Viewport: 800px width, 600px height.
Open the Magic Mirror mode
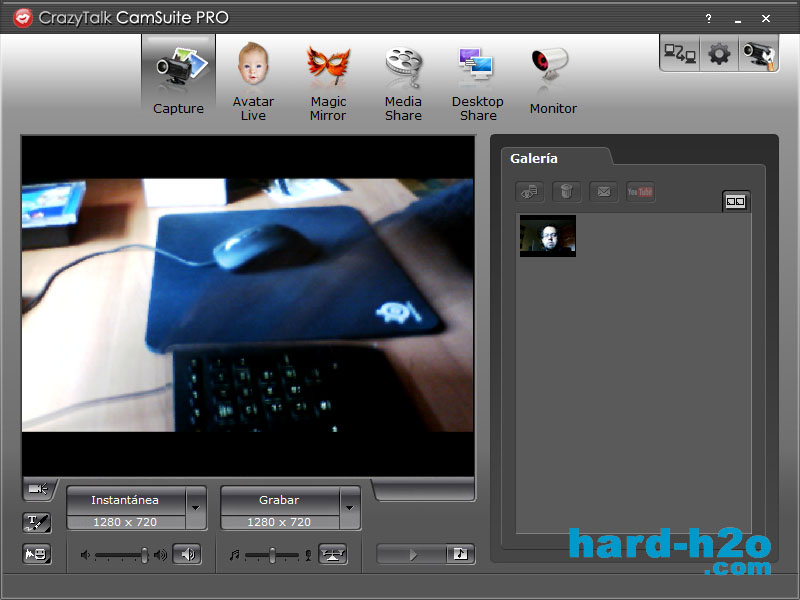tap(328, 82)
